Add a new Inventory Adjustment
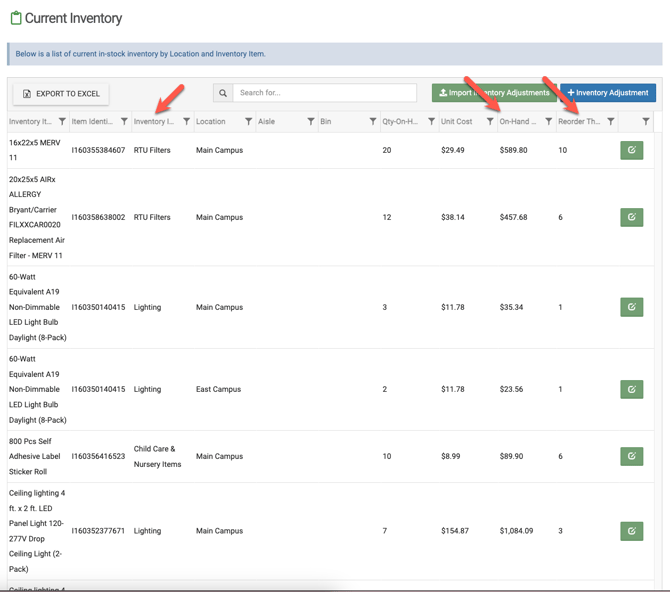Image resolution: width=670 pixels, height=592 pixels. (608, 93)
